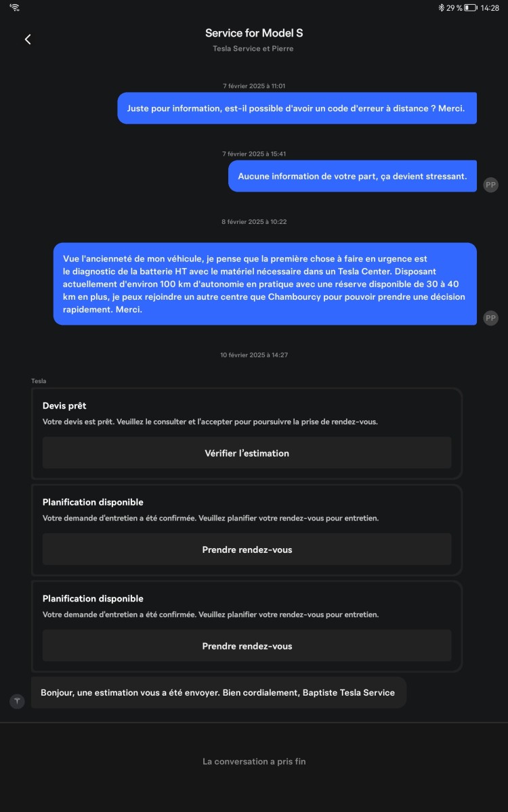Viewport: 508px width, 812px height.
Task: Tap the upper PP avatar icon
Action: click(x=490, y=184)
